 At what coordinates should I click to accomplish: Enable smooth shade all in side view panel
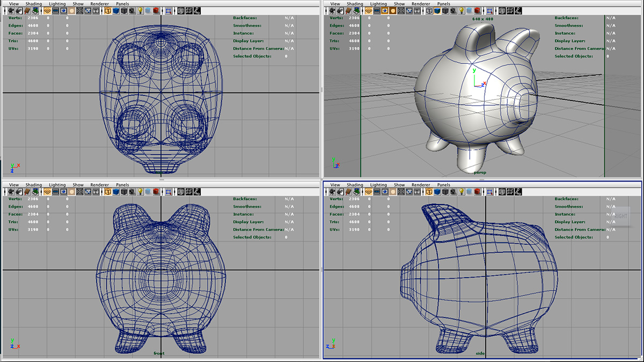pyautogui.click(x=437, y=192)
